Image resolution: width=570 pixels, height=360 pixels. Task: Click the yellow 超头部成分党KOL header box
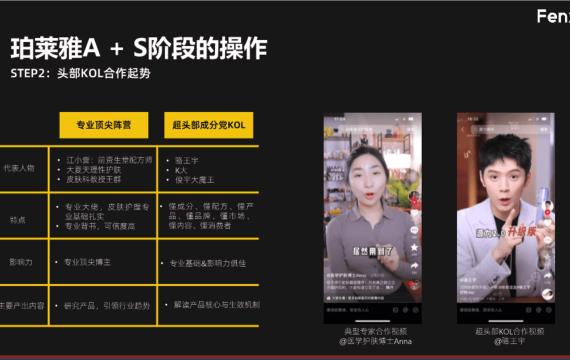pyautogui.click(x=209, y=125)
